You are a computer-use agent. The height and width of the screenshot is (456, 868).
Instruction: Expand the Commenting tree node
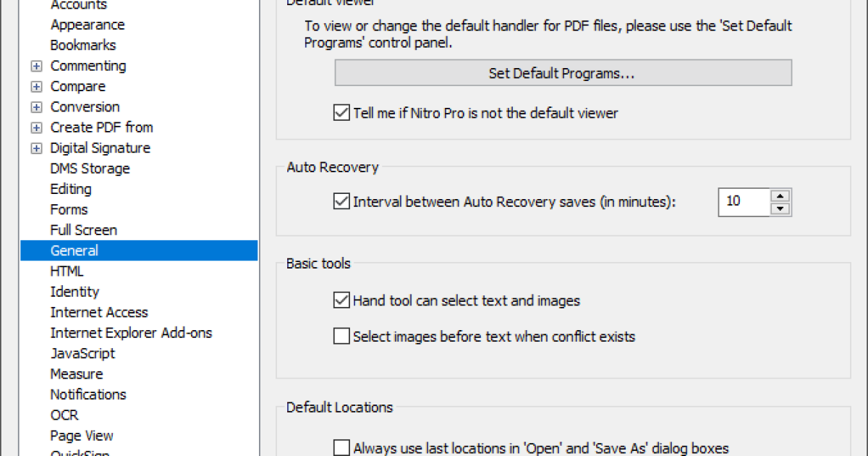tap(36, 67)
